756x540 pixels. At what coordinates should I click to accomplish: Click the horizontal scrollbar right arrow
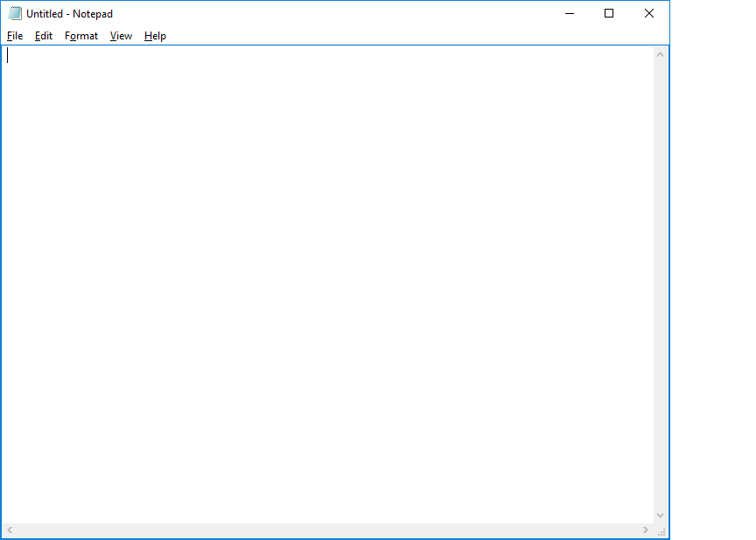[646, 529]
